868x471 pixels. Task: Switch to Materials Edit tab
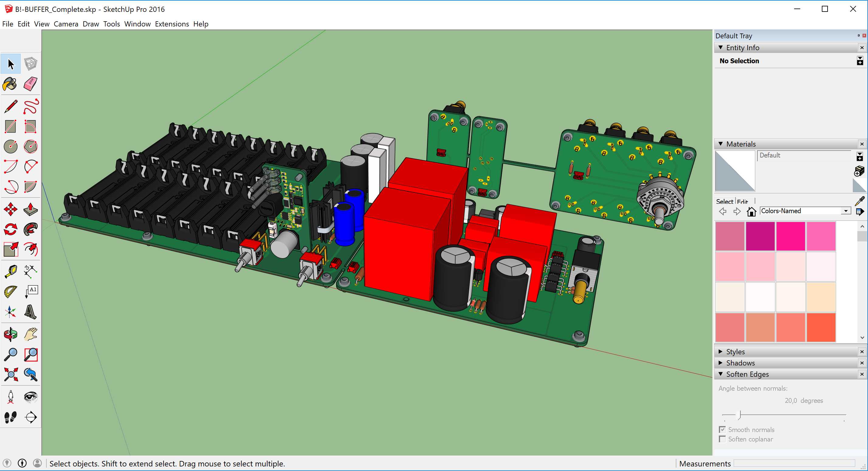[742, 201]
